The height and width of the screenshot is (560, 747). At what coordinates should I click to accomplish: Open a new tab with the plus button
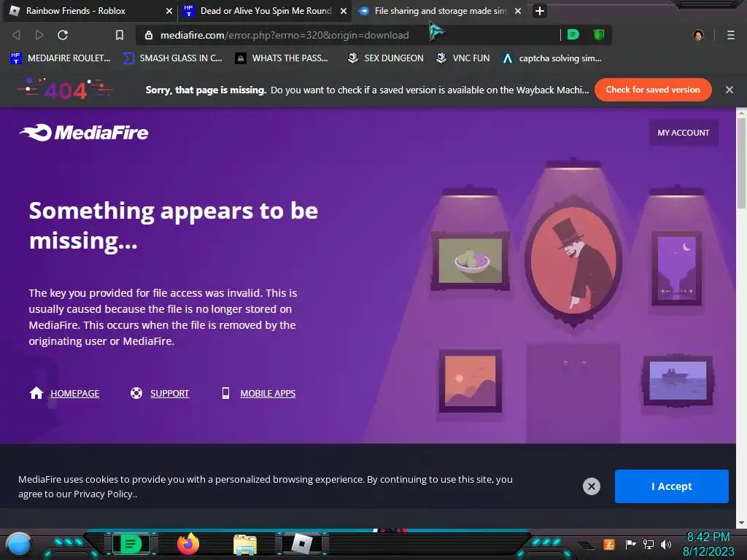coord(539,11)
